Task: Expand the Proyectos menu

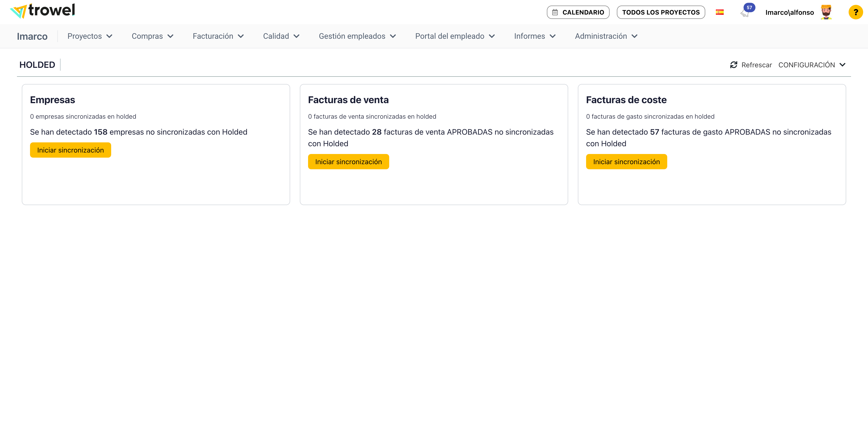Action: pyautogui.click(x=90, y=36)
